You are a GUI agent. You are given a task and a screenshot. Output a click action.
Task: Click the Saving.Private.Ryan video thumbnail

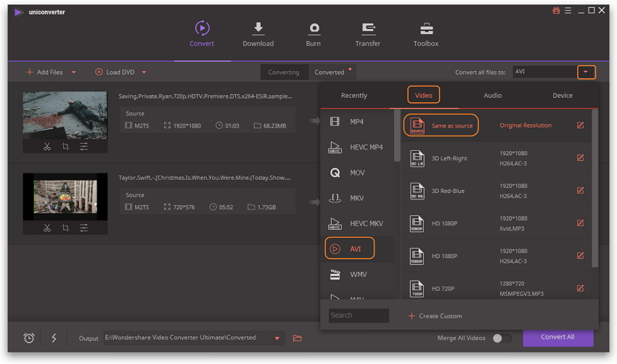65,115
